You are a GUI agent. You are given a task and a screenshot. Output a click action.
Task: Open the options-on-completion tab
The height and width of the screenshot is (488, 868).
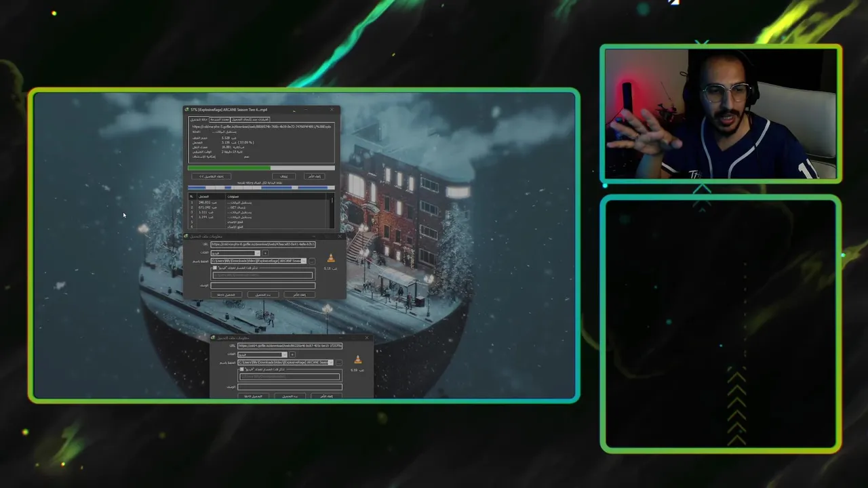pos(251,119)
